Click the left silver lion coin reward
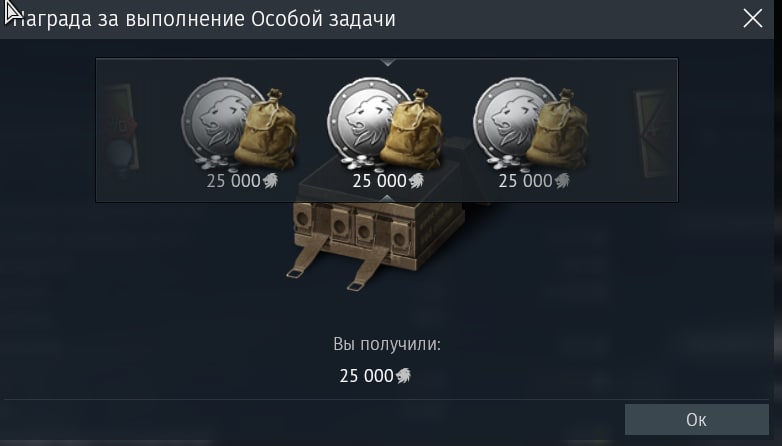The height and width of the screenshot is (446, 782). click(x=239, y=124)
